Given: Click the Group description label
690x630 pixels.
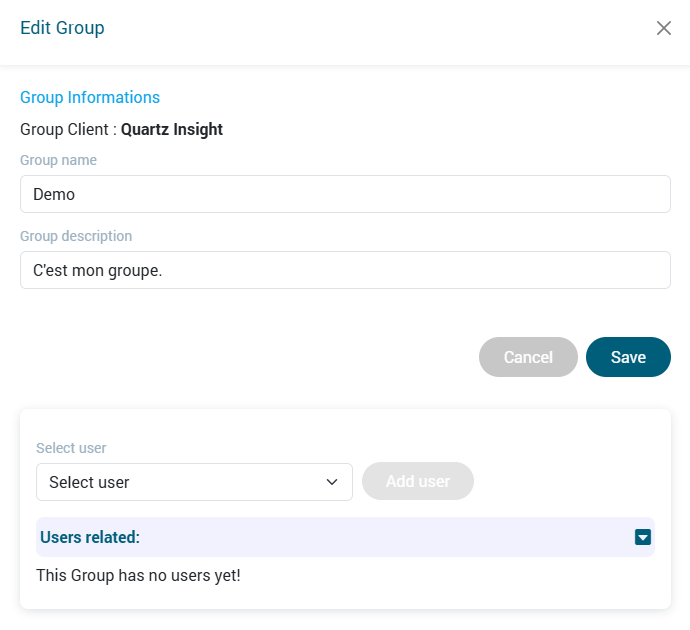Looking at the screenshot, I should coord(76,236).
